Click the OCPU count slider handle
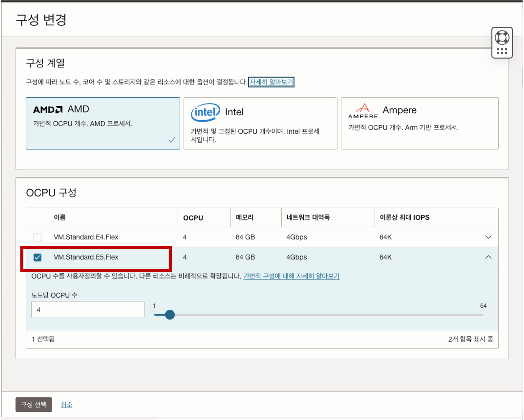Image resolution: width=524 pixels, height=420 pixels. tap(170, 315)
